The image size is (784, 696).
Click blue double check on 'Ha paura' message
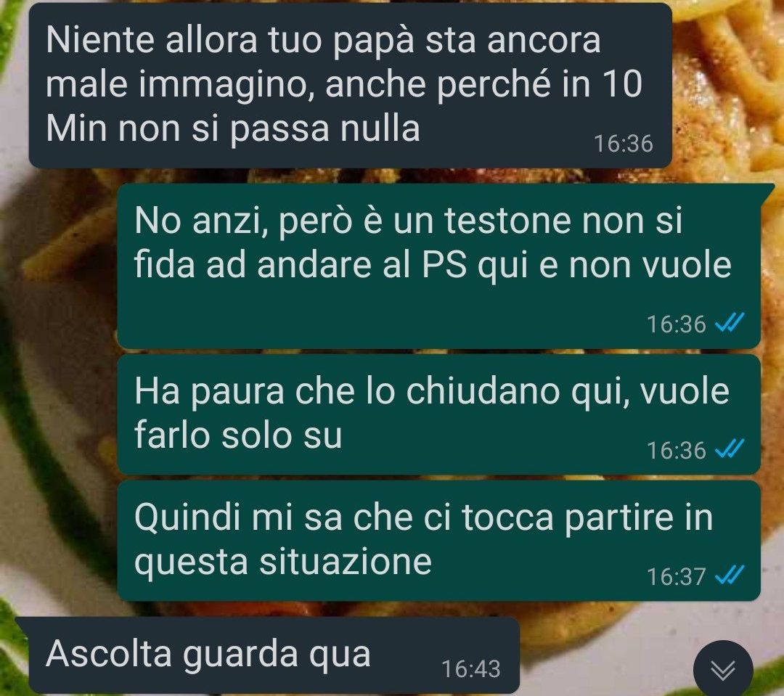tap(730, 449)
